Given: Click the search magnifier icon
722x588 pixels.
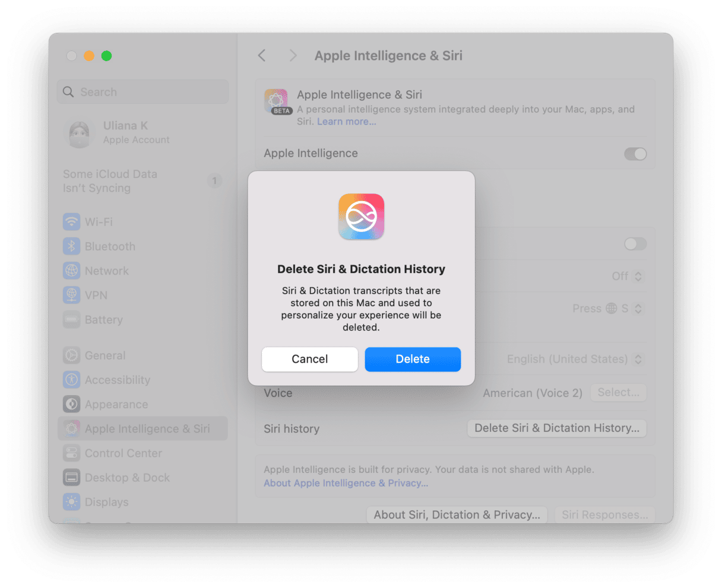Looking at the screenshot, I should (x=68, y=92).
